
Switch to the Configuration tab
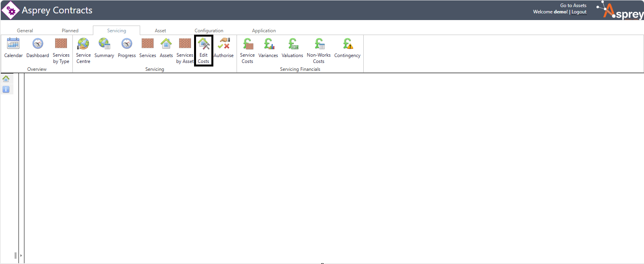coord(209,31)
